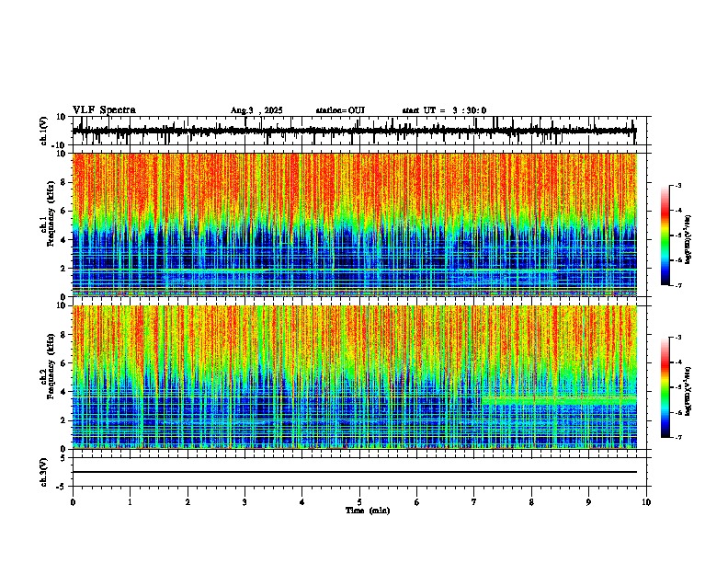Click inside the ch.2 spectrogram panel
The height and width of the screenshot is (563, 728).
354,377
